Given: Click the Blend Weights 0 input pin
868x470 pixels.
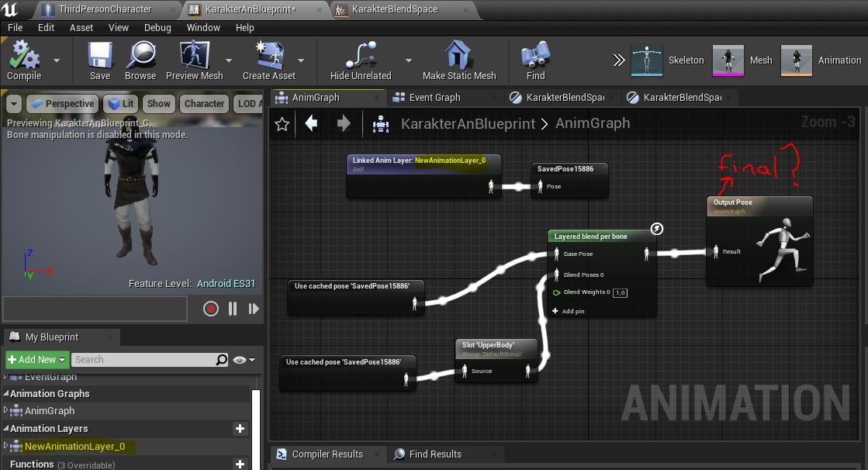Looking at the screenshot, I should coord(556,292).
